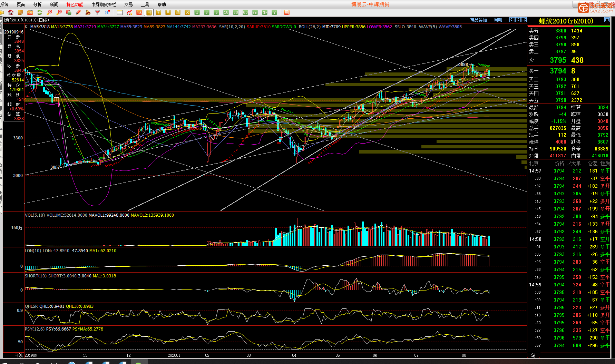This screenshot has height=364, width=615.
Task: Open the 中辉期货专栏 menu
Action: pos(104,4)
